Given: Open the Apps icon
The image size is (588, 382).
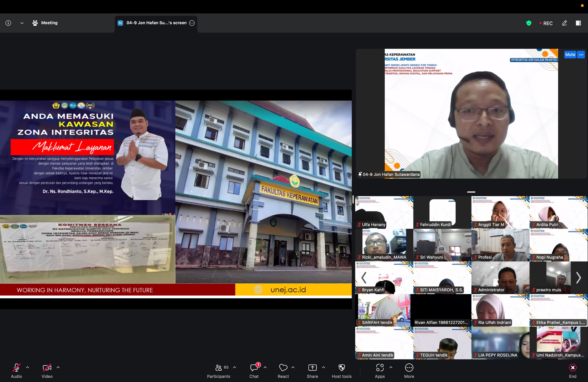Looking at the screenshot, I should click(x=380, y=371).
